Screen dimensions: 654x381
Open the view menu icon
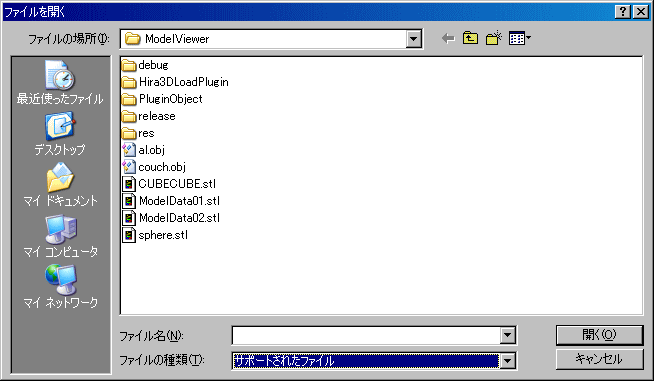(x=520, y=38)
